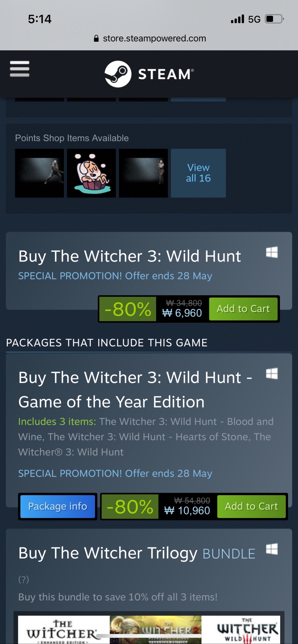Screen dimensions: 298x644
Task: Tap the padlock icon in address bar
Action: tap(96, 39)
